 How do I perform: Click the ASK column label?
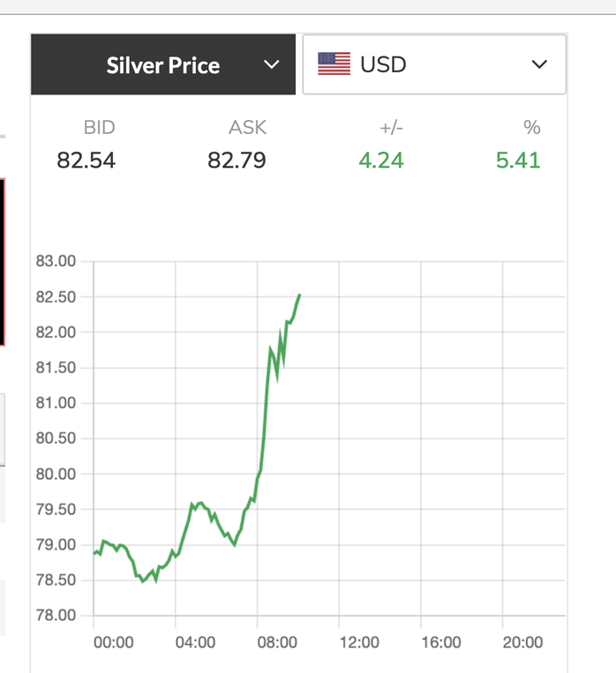click(x=247, y=128)
